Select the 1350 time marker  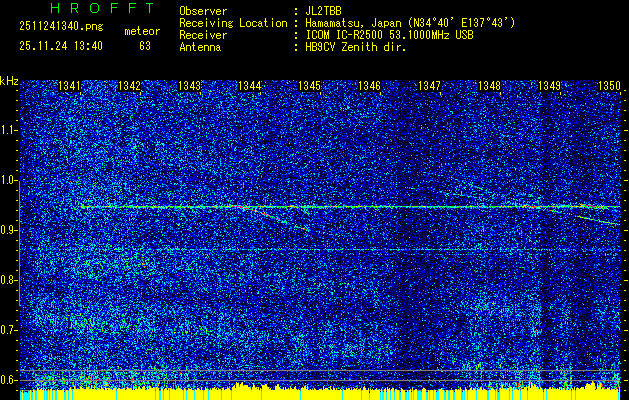coord(610,87)
